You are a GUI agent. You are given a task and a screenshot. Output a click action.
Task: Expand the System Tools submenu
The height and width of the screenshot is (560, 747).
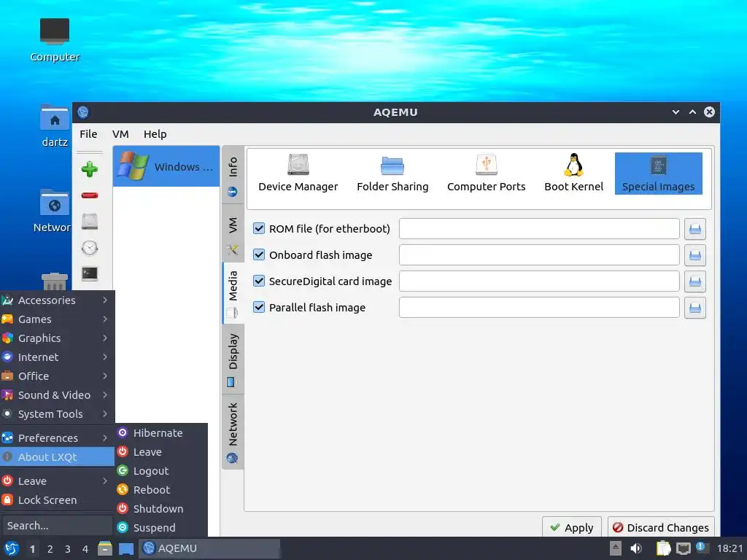coord(57,414)
